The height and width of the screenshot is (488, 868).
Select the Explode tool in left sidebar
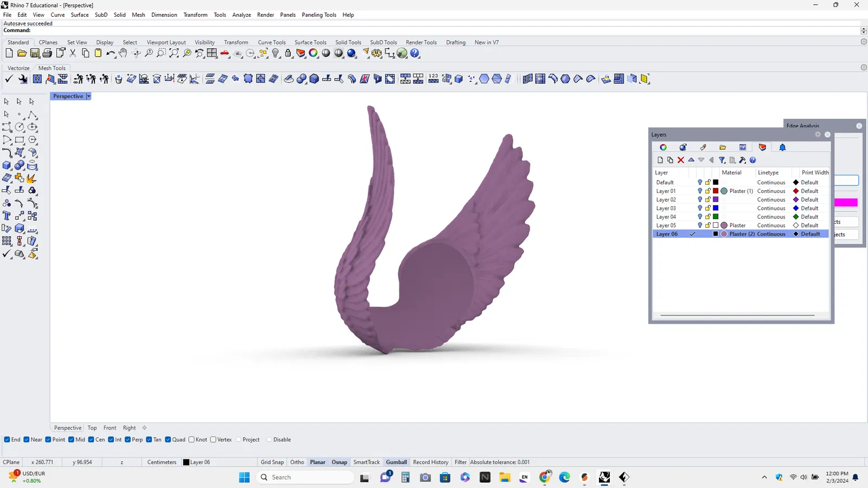[32, 178]
